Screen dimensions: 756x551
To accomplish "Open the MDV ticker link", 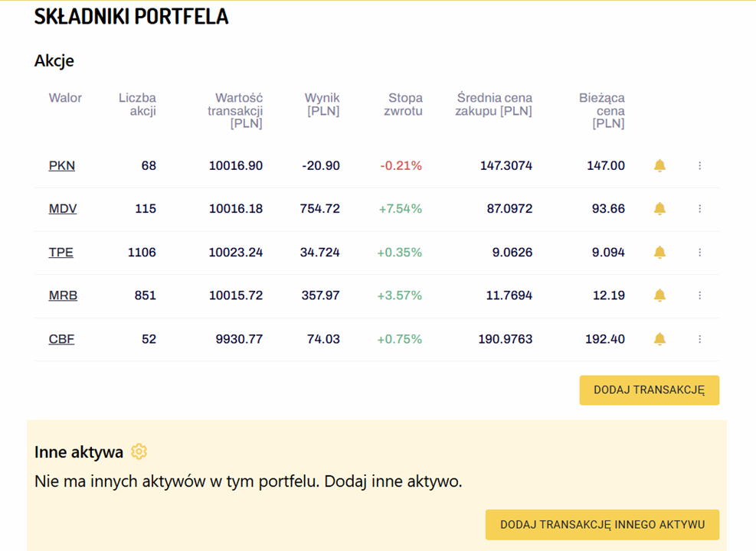I will tap(63, 209).
